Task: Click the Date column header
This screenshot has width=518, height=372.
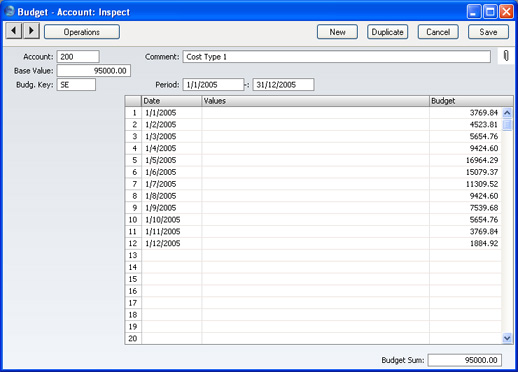Action: (172, 101)
